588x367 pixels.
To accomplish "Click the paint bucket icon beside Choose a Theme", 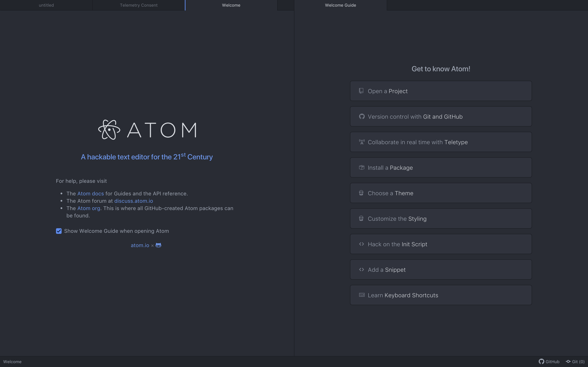I will (x=361, y=193).
